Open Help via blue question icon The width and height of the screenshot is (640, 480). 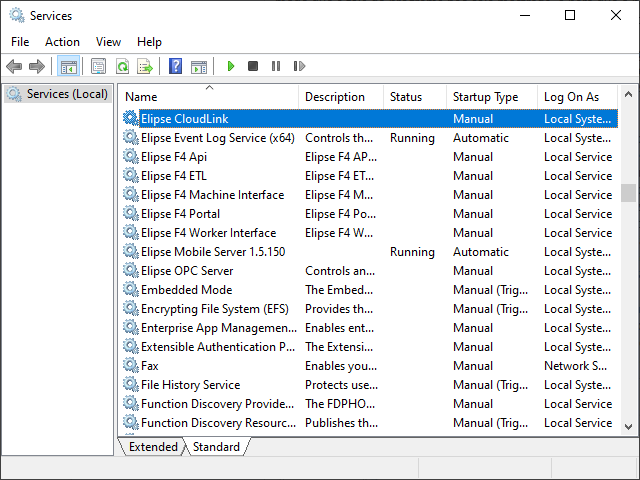click(176, 66)
